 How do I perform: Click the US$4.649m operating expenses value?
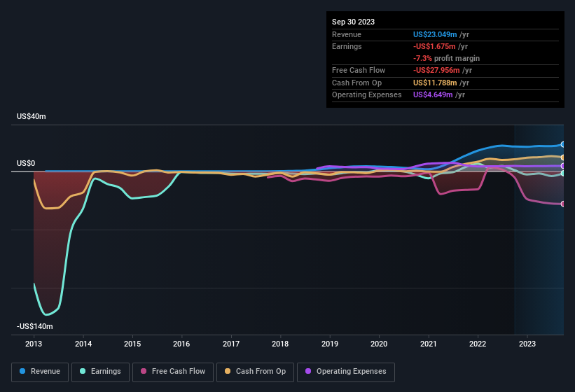click(x=433, y=95)
